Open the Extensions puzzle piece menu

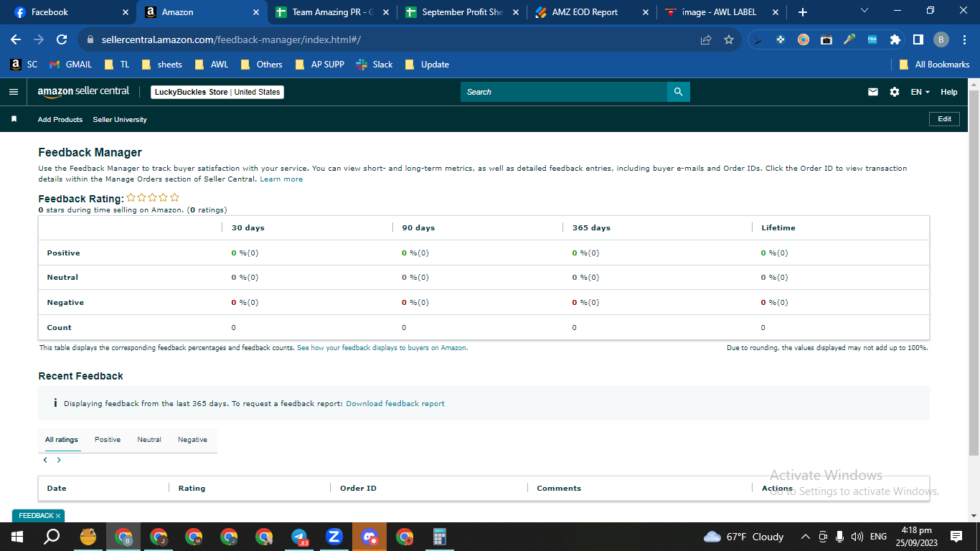tap(895, 40)
